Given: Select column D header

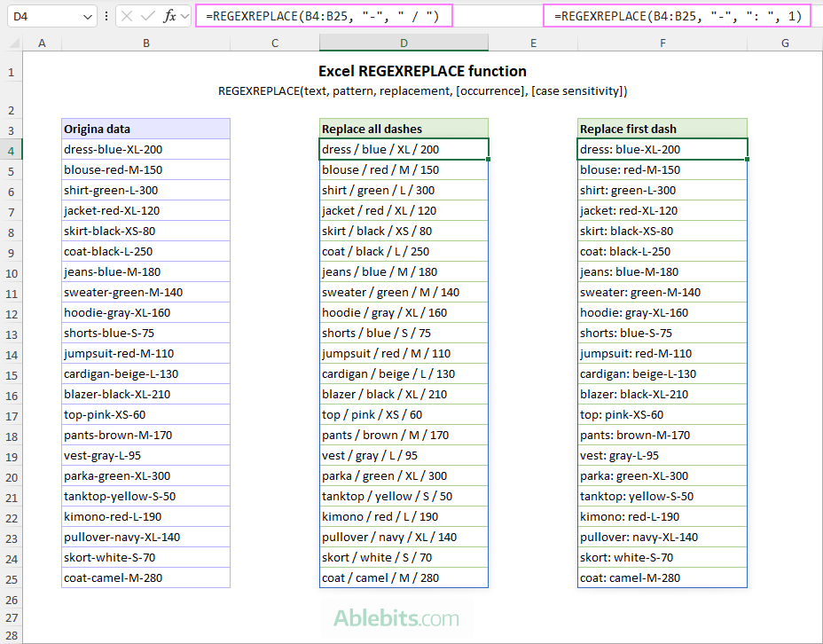Looking at the screenshot, I should point(404,43).
